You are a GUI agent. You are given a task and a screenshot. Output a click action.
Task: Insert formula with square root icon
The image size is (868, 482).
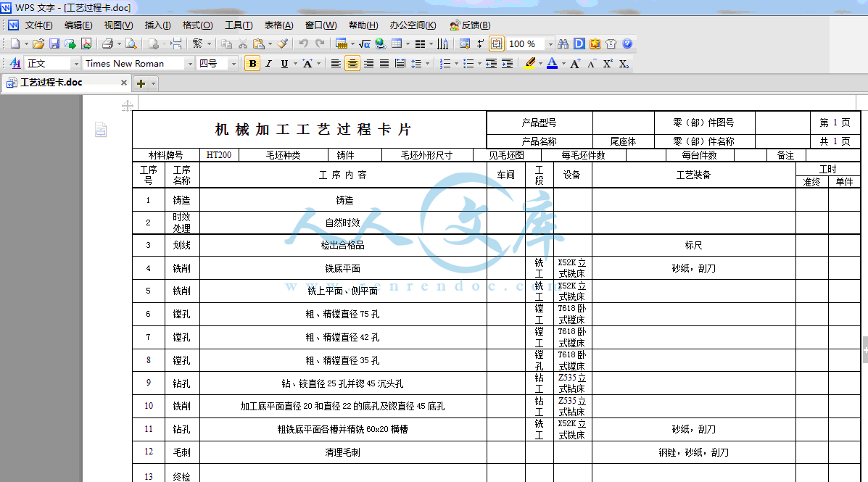tap(364, 43)
